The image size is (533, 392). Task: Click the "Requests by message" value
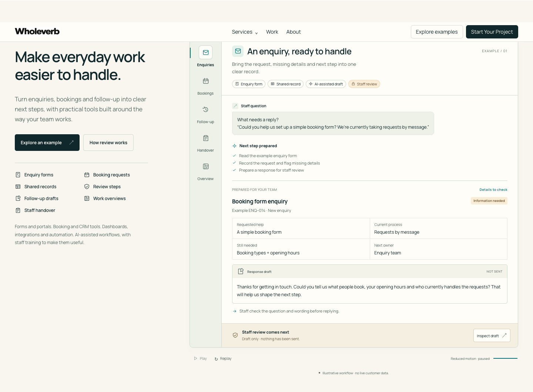click(397, 232)
